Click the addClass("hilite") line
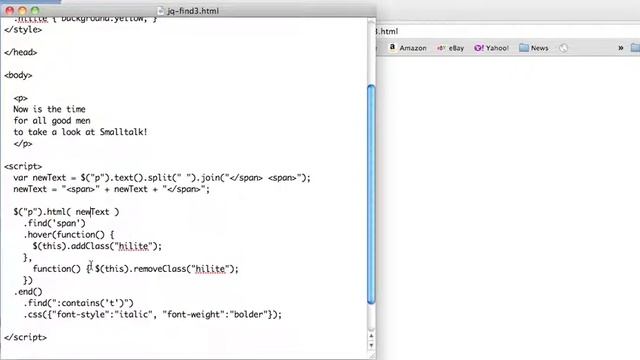 coord(97,246)
